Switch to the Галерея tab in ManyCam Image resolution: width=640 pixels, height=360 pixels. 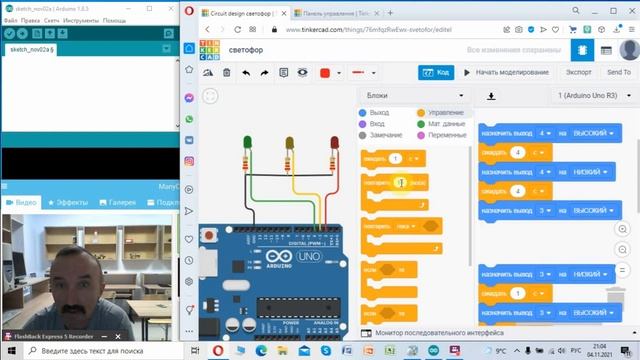[x=118, y=202]
